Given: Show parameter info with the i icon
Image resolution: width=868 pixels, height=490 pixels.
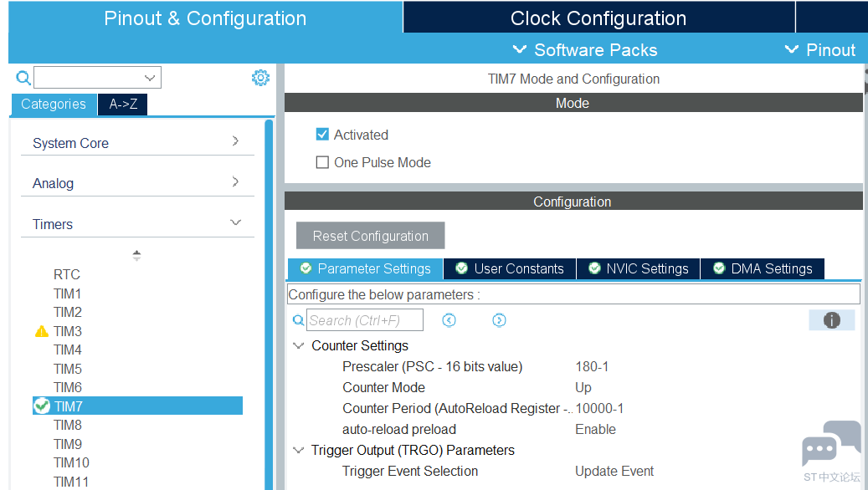Looking at the screenshot, I should point(831,320).
